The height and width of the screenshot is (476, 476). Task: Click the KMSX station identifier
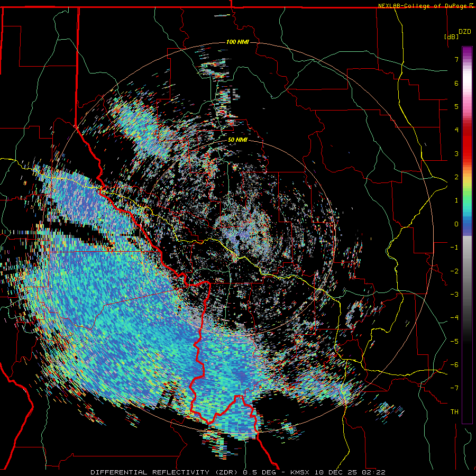click(301, 472)
